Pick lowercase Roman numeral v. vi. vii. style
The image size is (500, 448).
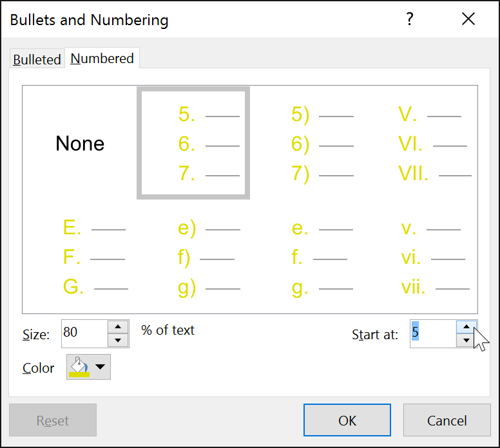coord(420,257)
